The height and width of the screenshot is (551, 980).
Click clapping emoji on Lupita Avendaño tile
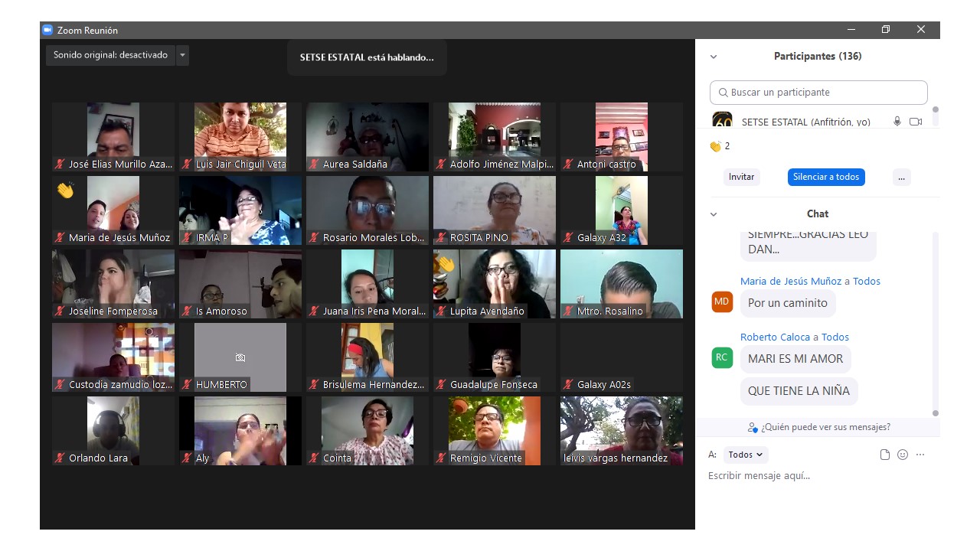(445, 265)
